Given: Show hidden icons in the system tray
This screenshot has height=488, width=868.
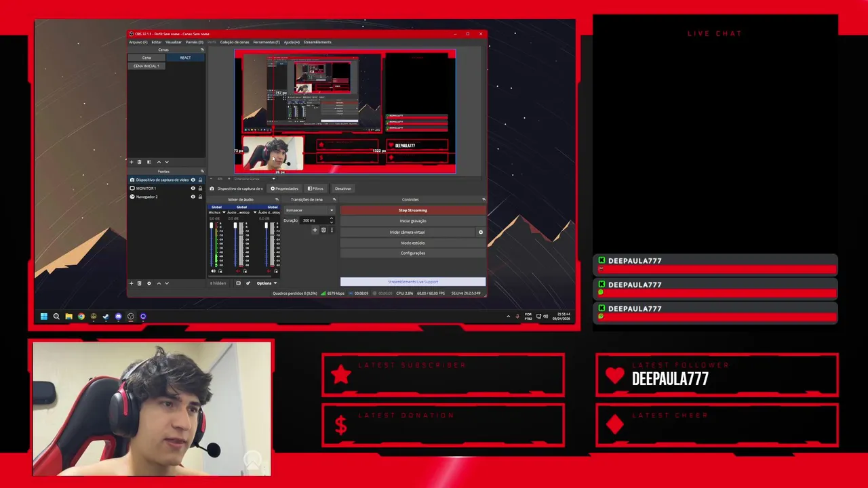Looking at the screenshot, I should (508, 317).
